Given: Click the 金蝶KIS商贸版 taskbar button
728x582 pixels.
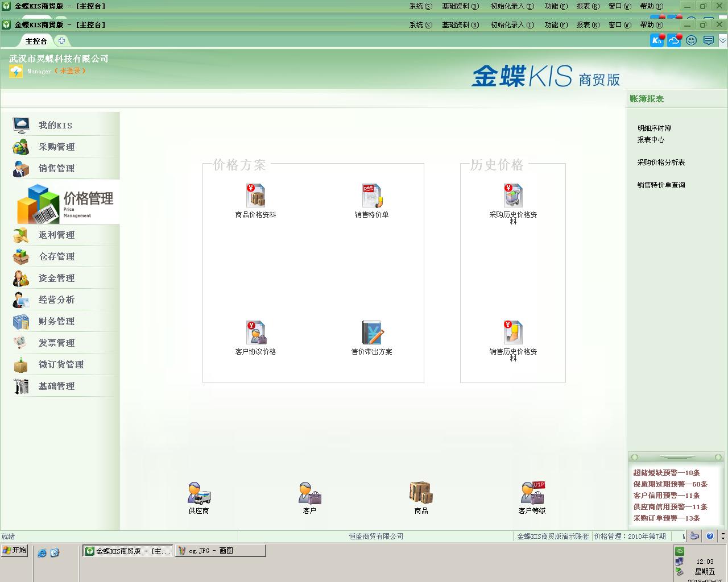Looking at the screenshot, I should [128, 551].
